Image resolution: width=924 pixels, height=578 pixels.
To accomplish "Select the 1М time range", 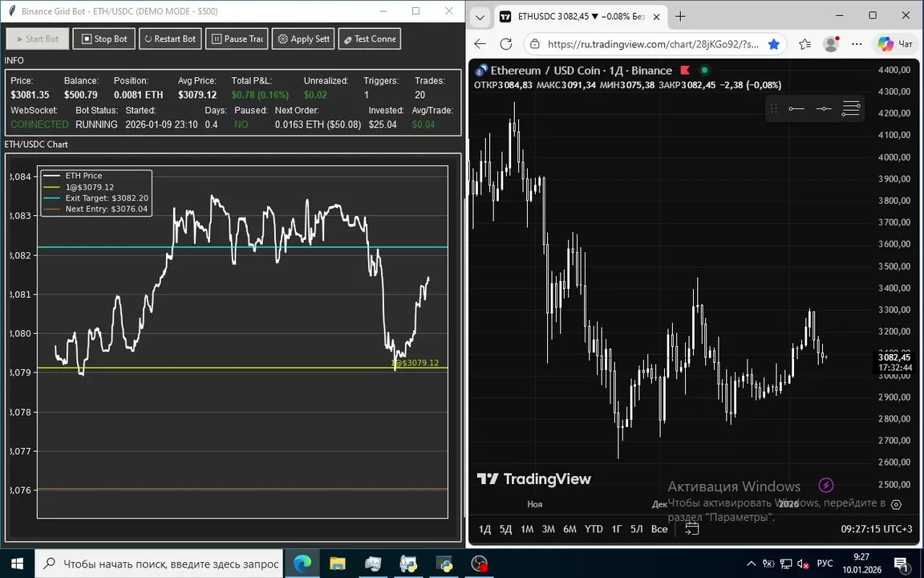I will coord(527,529).
